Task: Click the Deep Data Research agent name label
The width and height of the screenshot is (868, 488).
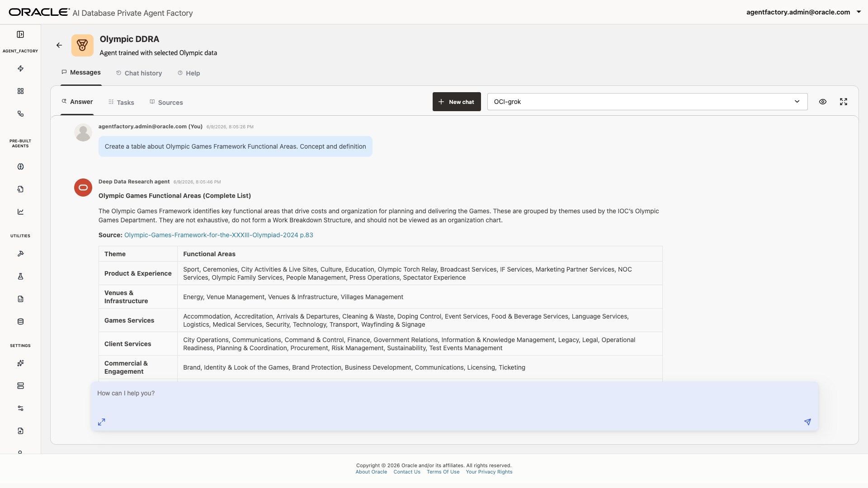Action: 134,182
